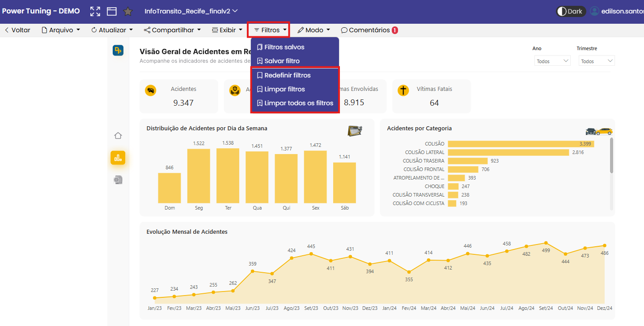This screenshot has width=644, height=326.
Task: Open the Comentários panel
Action: pos(369,30)
